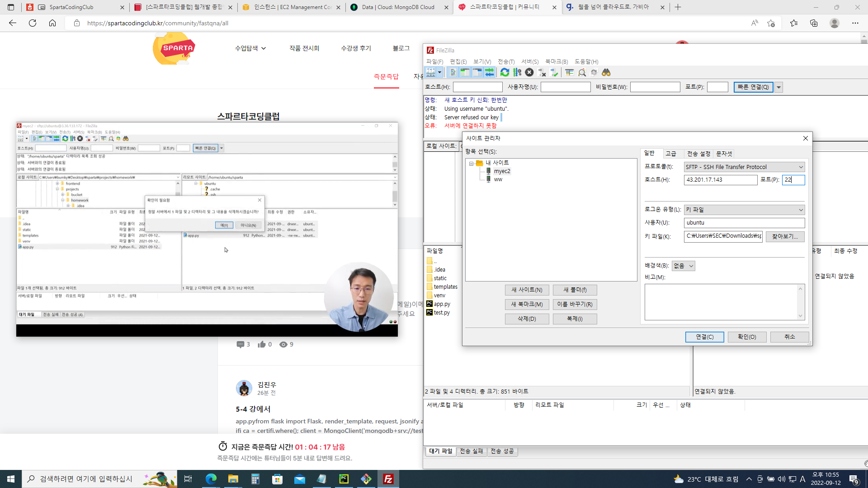Click reconnect to last server icon
Viewport: 868px width, 488px height.
(x=554, y=72)
